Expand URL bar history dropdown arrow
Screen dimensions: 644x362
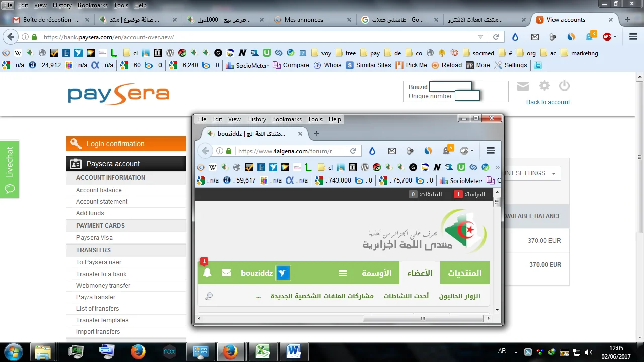pyautogui.click(x=480, y=37)
